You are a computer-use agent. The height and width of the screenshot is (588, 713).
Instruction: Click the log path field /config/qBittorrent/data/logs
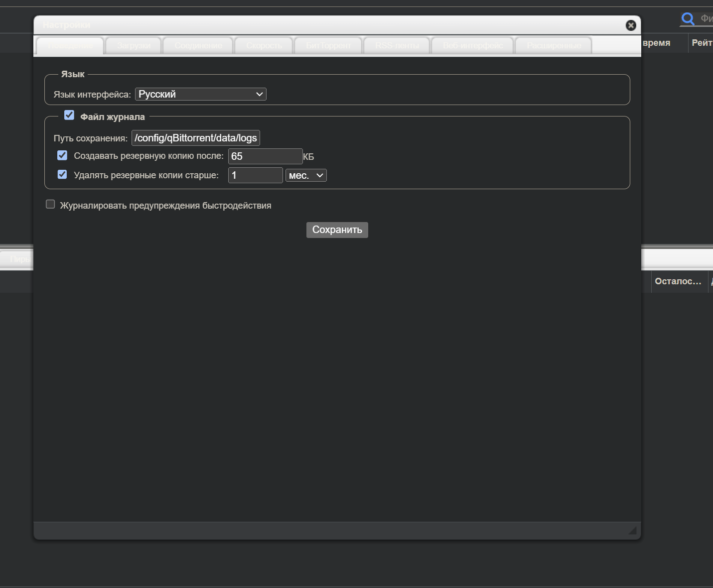click(x=195, y=138)
